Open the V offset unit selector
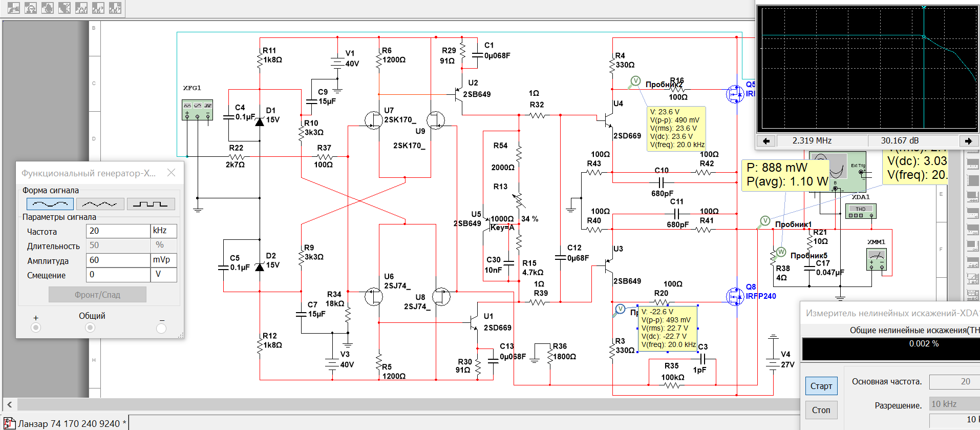This screenshot has height=430, width=980. (x=164, y=275)
